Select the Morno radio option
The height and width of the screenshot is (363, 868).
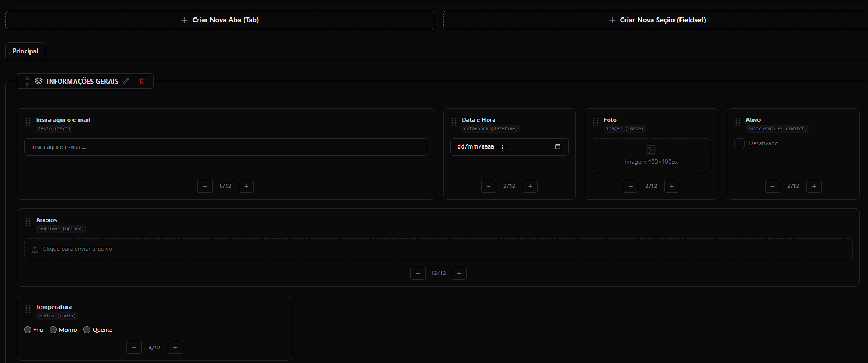[53, 330]
